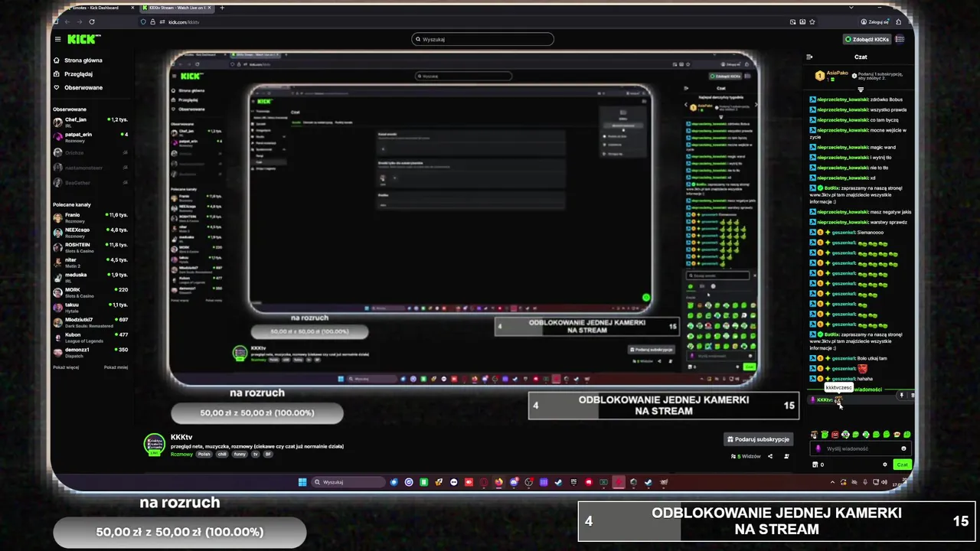Click the Zdobądź KICKs button
The width and height of the screenshot is (980, 551).
[x=867, y=39]
